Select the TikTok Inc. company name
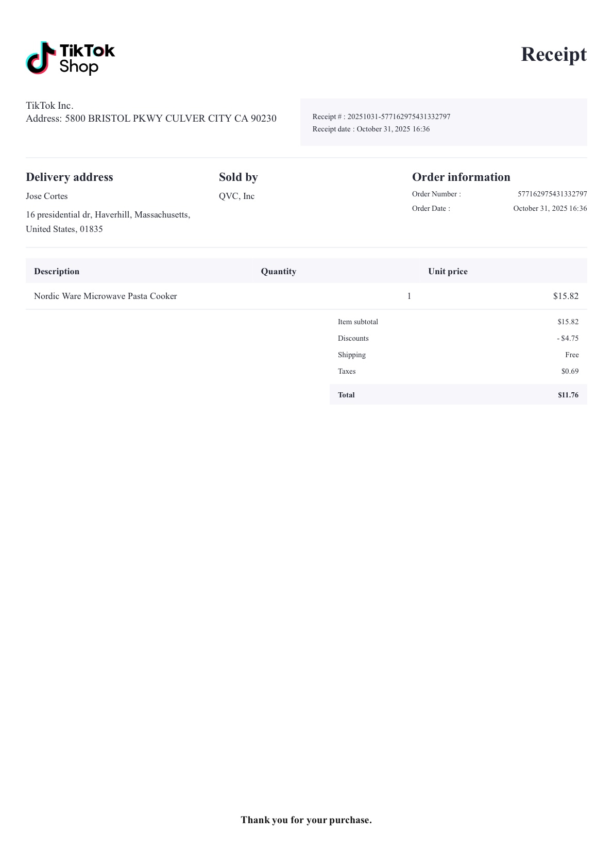The width and height of the screenshot is (613, 868). tap(49, 106)
